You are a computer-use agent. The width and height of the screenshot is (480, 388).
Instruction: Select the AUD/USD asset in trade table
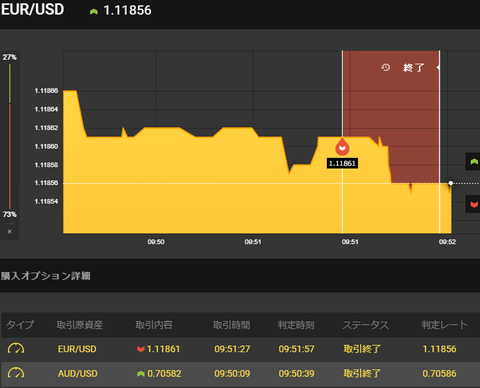pyautogui.click(x=78, y=373)
